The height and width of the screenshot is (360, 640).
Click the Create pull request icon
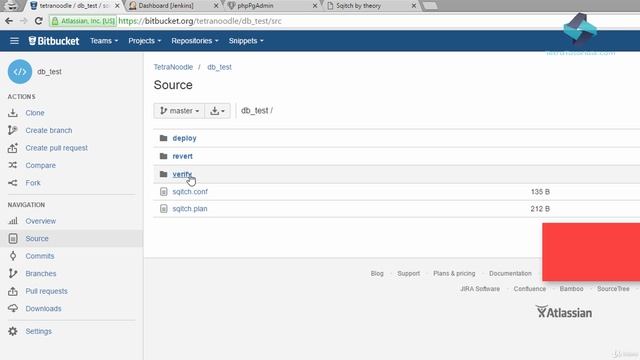pyautogui.click(x=13, y=148)
